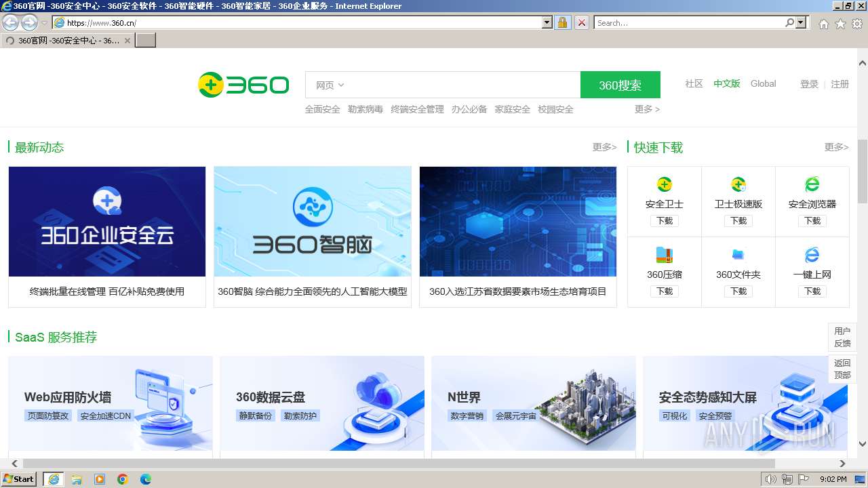Open the search provider dropdown arrow

[x=802, y=22]
